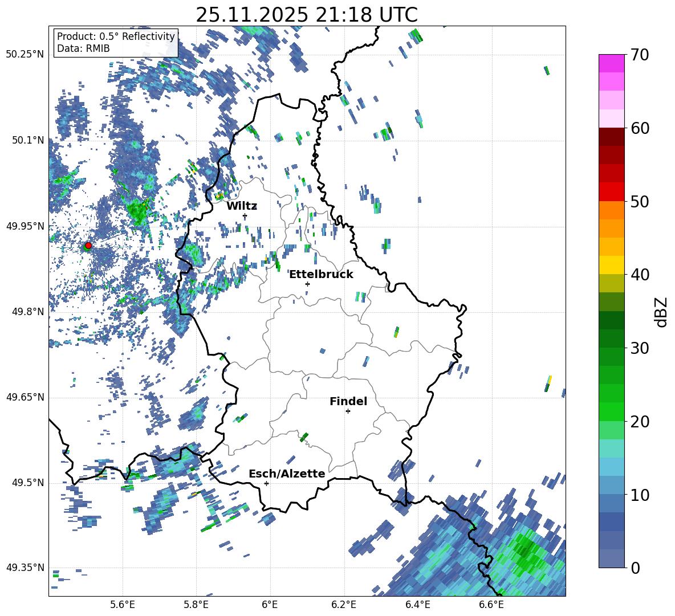The width and height of the screenshot is (675, 616).
Task: Click the 49.8°N latitude label
Action: (28, 312)
